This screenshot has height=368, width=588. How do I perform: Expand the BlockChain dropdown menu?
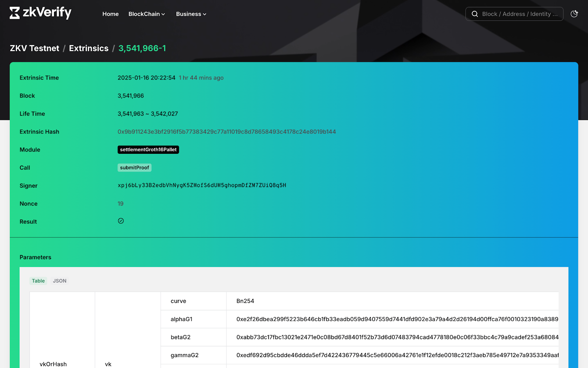click(147, 14)
